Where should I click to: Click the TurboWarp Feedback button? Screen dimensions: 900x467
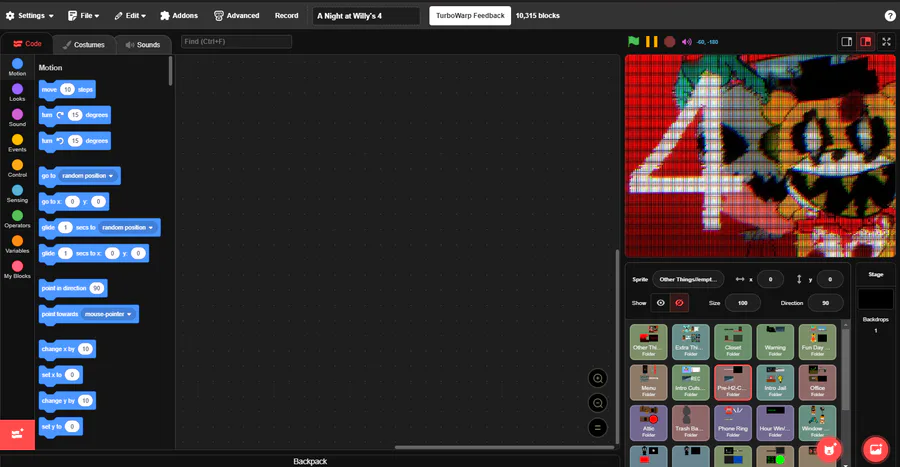(470, 15)
